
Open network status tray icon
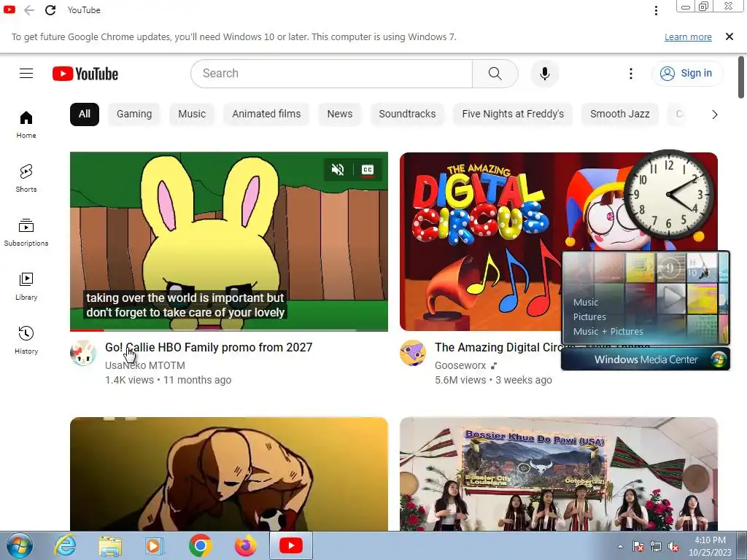tap(656, 546)
